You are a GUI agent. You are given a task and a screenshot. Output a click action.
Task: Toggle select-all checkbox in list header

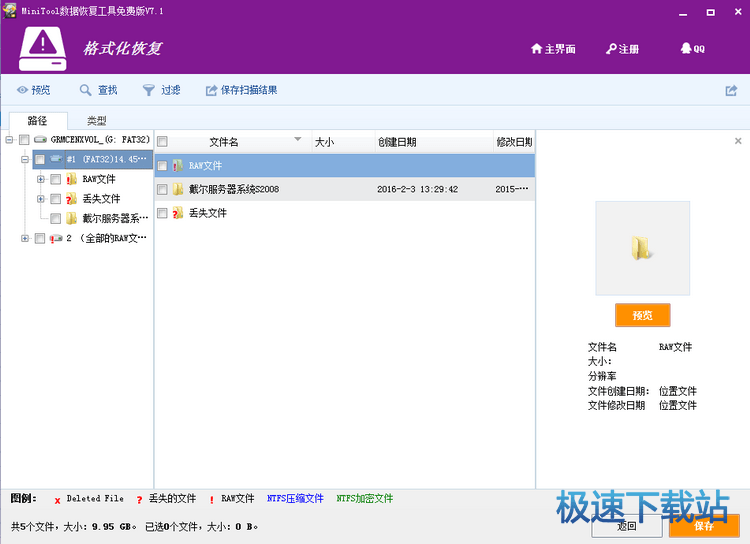162,142
